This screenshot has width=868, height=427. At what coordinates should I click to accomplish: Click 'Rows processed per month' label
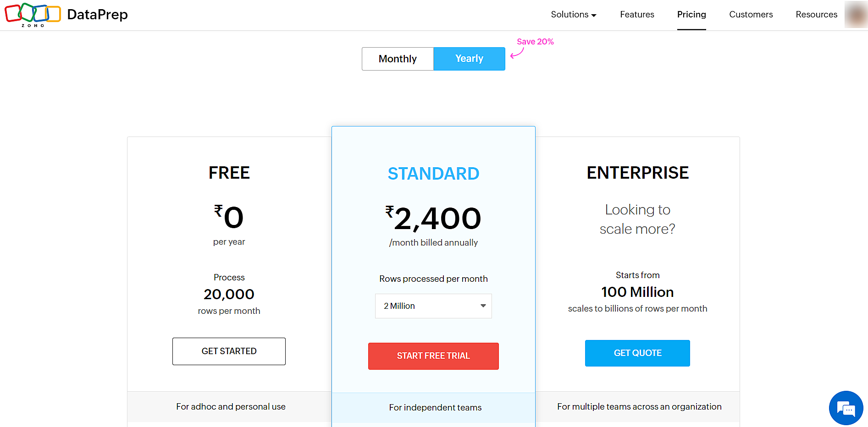point(433,279)
